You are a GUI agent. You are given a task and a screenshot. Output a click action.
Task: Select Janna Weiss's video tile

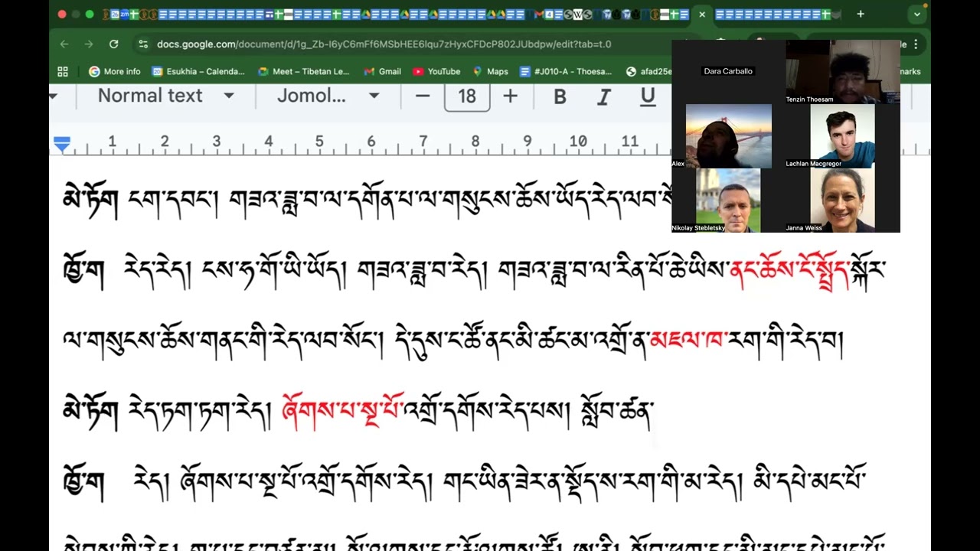pos(842,201)
